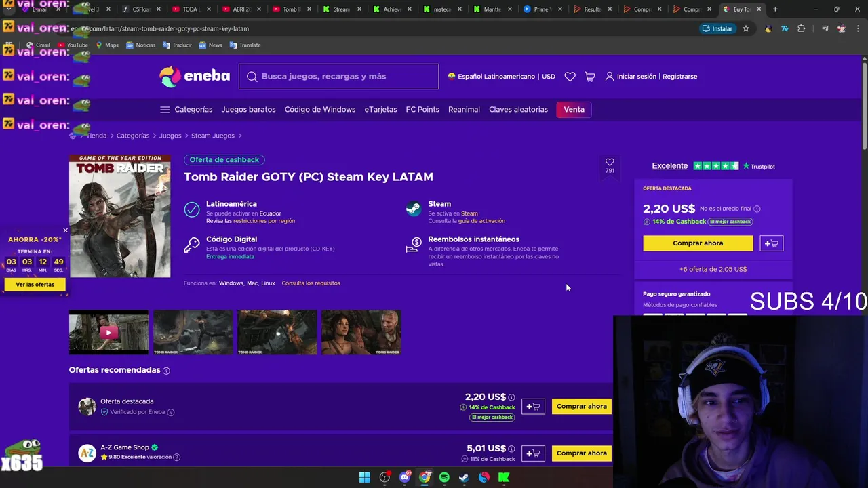Click the Venta button
Screen dimensions: 868x488
click(574, 110)
